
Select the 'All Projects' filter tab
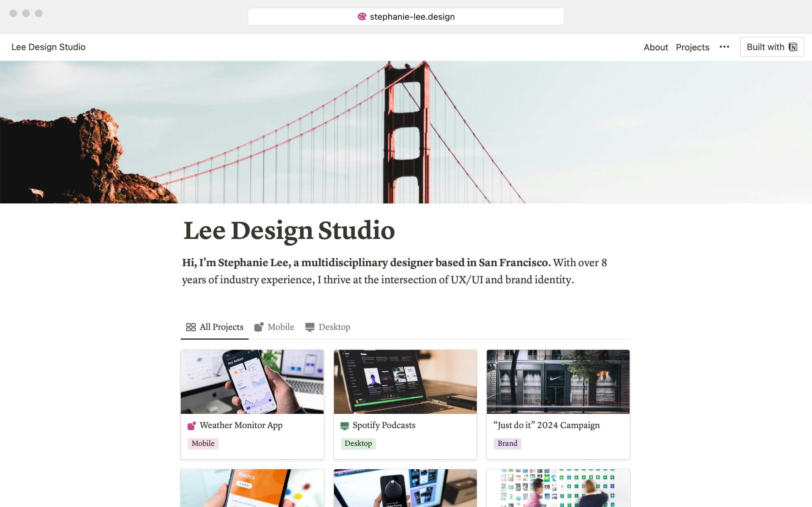(213, 327)
